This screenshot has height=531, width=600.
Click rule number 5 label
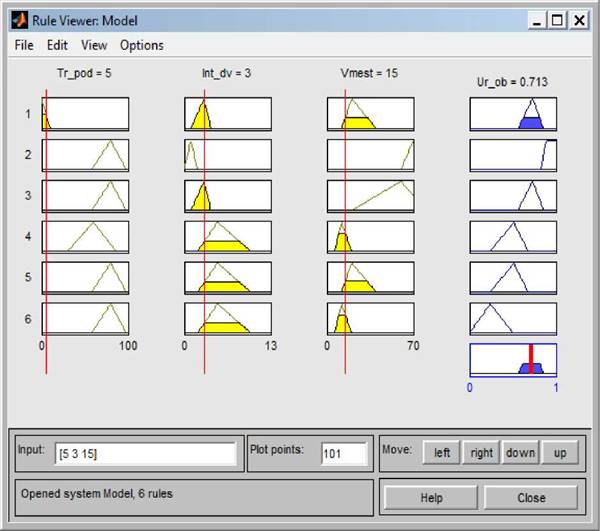(x=28, y=277)
